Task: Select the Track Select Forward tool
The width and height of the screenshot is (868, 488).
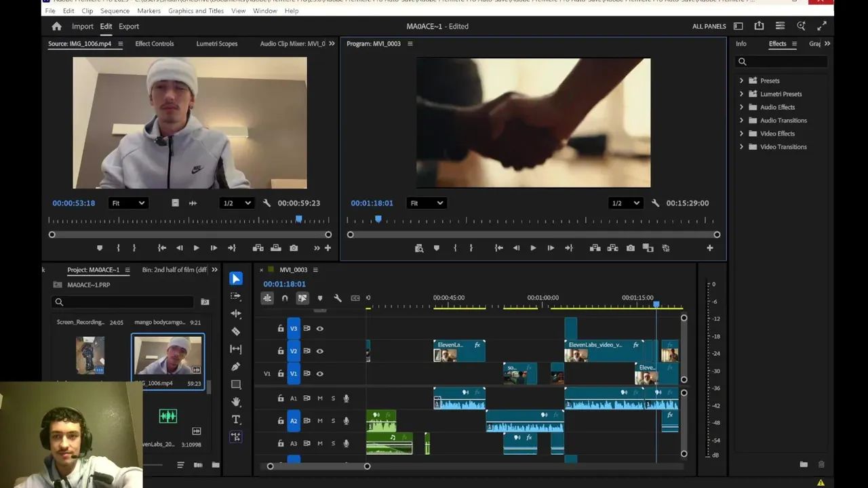Action: (x=235, y=296)
